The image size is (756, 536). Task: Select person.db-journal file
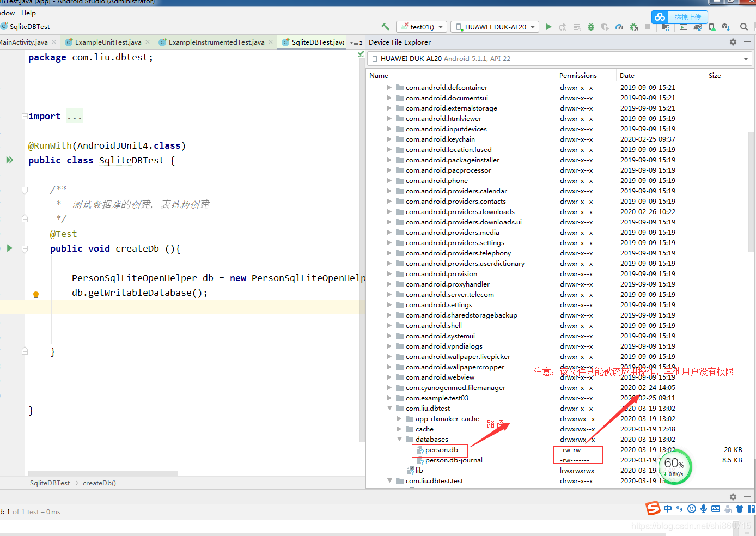point(454,460)
